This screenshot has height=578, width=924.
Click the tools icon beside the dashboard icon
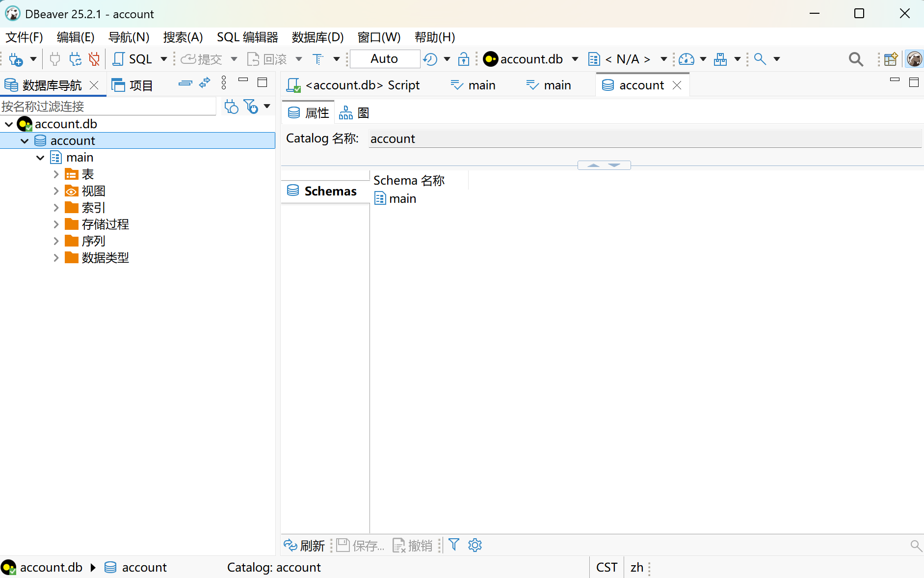[x=720, y=59]
